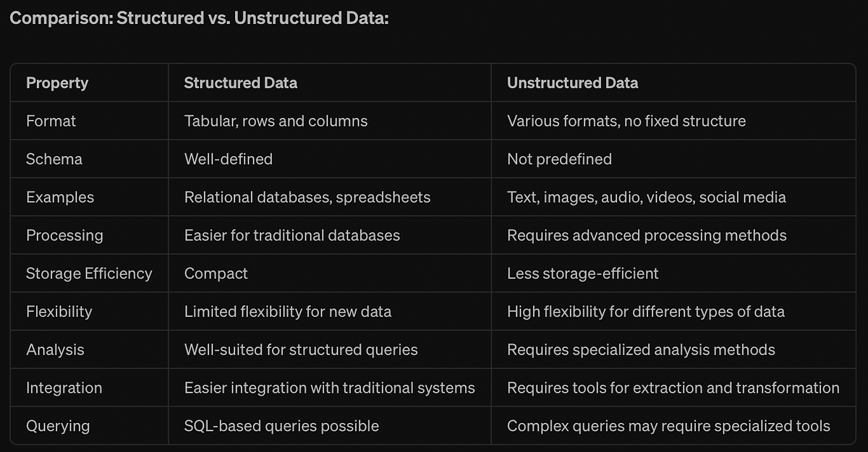
Task: Click the "Storage Efficiency" row label
Action: [x=89, y=273]
